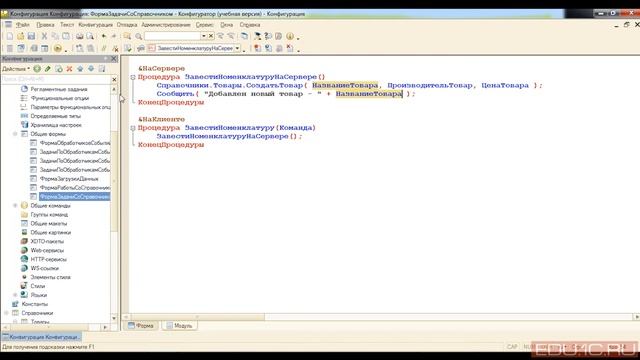Viewport: 640px width, 360px height.
Task: Open the Конфигурация menu
Action: (96, 25)
